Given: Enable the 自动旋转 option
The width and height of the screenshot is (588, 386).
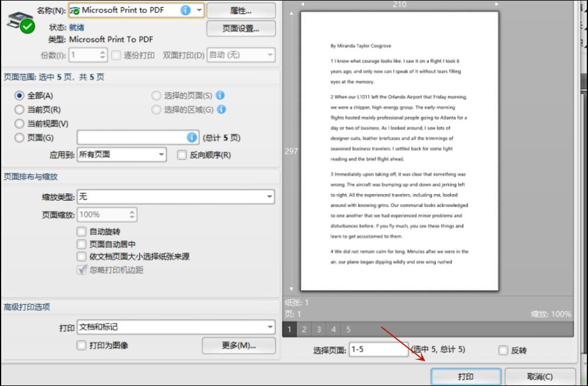Looking at the screenshot, I should [x=81, y=231].
